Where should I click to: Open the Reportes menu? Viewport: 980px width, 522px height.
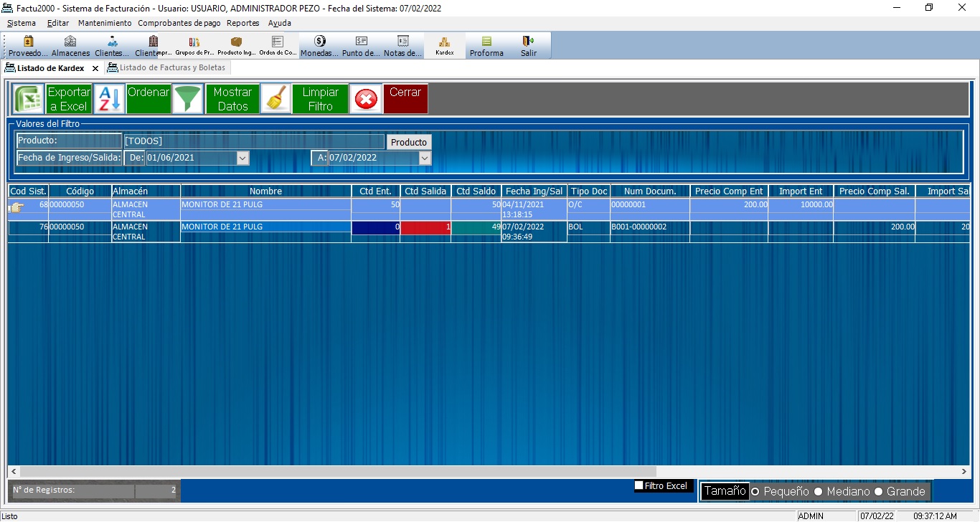[243, 23]
